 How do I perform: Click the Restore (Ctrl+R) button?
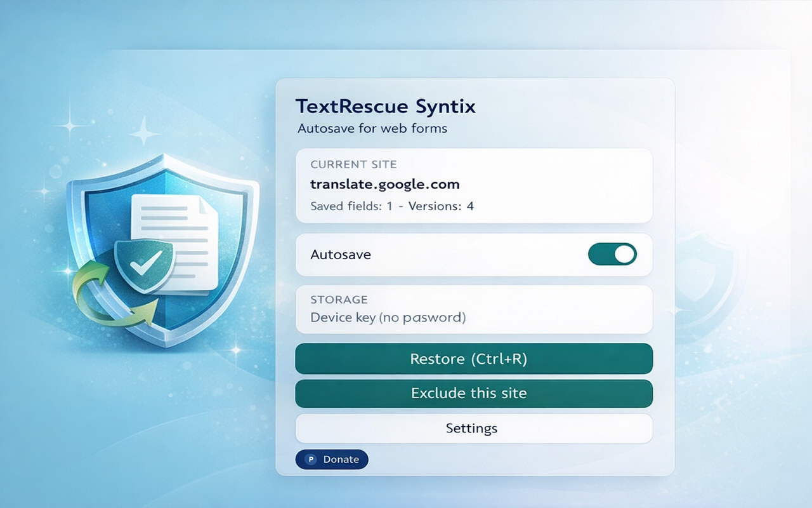click(x=474, y=359)
